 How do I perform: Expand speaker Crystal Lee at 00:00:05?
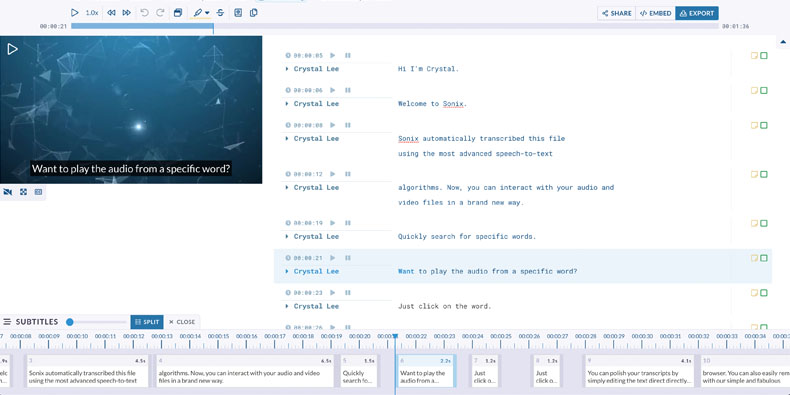coord(287,69)
